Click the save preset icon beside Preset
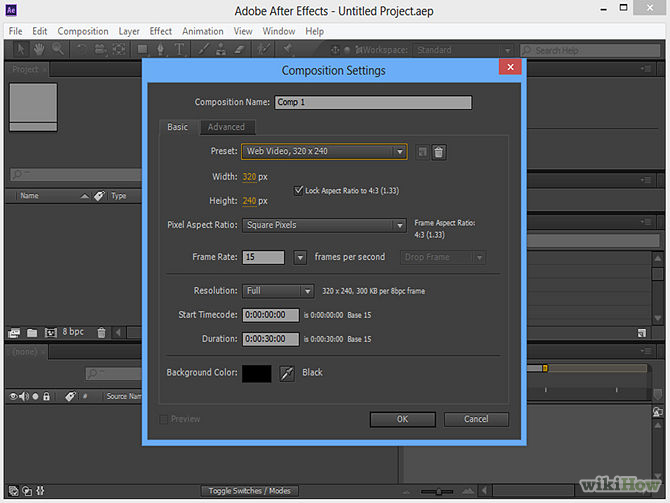Viewport: 670px width, 503px height. [x=422, y=152]
